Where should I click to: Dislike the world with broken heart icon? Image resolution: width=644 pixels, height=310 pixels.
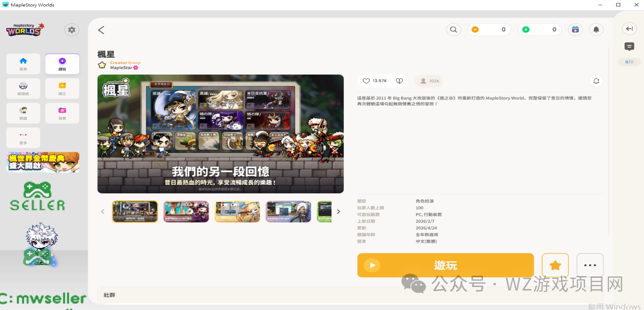coord(399,81)
